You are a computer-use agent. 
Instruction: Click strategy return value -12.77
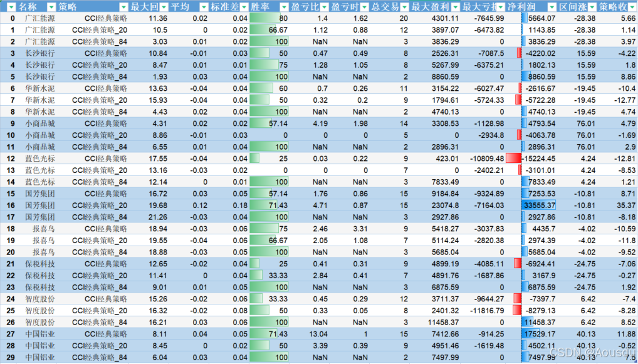tap(625, 100)
